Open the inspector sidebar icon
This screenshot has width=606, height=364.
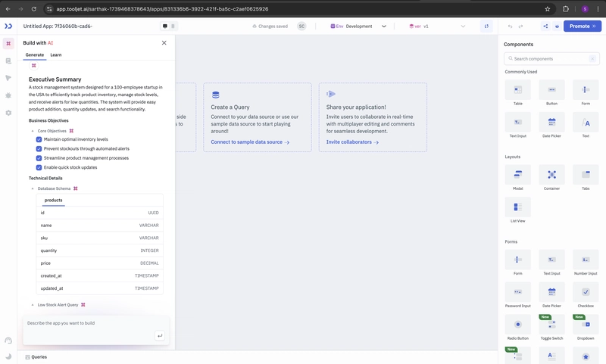point(8,78)
